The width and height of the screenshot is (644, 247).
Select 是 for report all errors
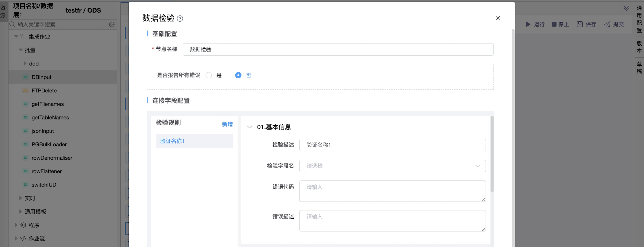208,75
